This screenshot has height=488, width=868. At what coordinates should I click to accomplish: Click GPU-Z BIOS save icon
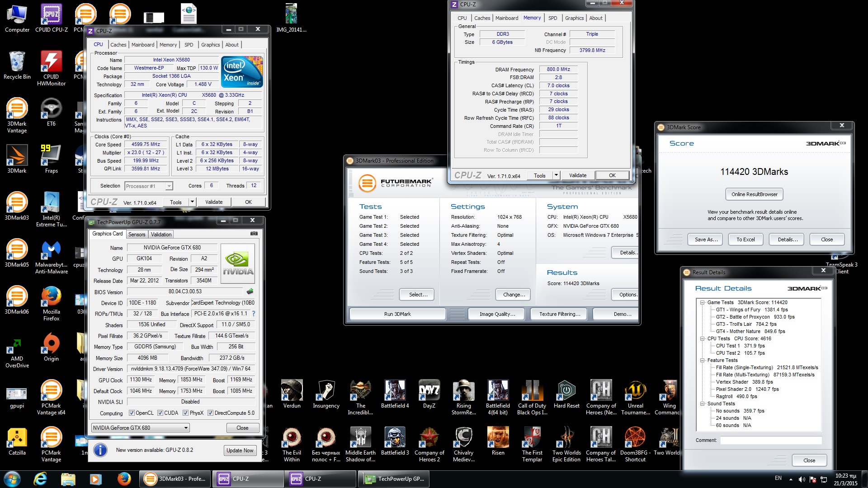250,291
